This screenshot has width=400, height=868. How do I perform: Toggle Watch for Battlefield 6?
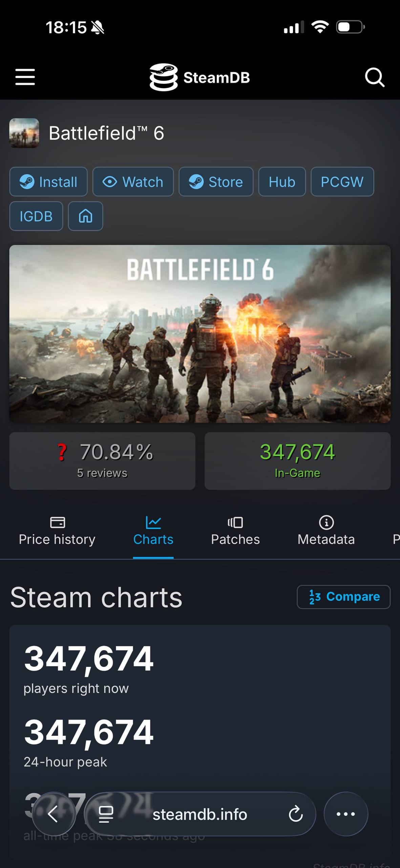133,182
